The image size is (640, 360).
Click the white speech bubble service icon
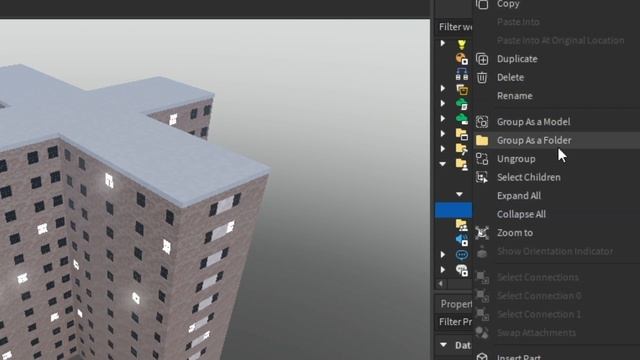[x=462, y=270]
